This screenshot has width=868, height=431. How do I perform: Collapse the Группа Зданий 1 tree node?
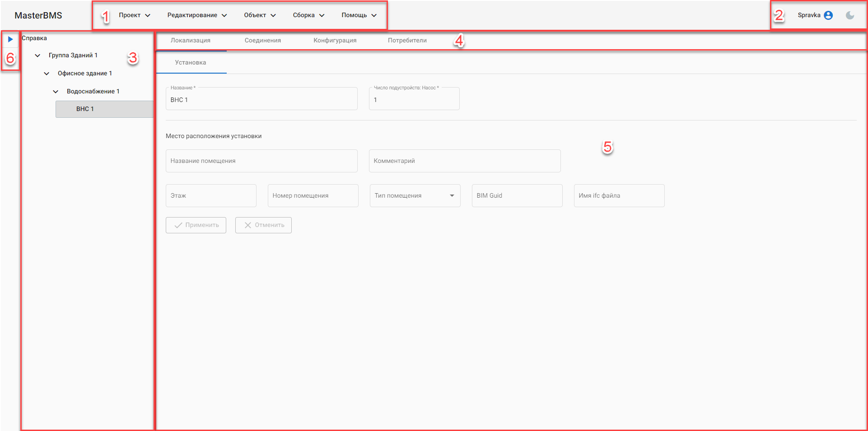coord(37,55)
